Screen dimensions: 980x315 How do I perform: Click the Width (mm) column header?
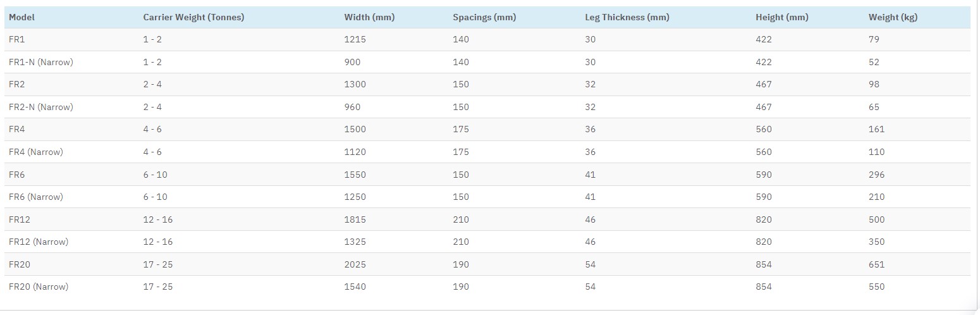[x=369, y=17]
